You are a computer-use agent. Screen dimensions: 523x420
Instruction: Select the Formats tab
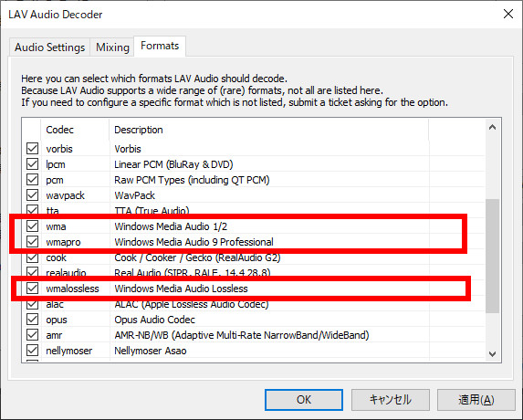coord(160,46)
